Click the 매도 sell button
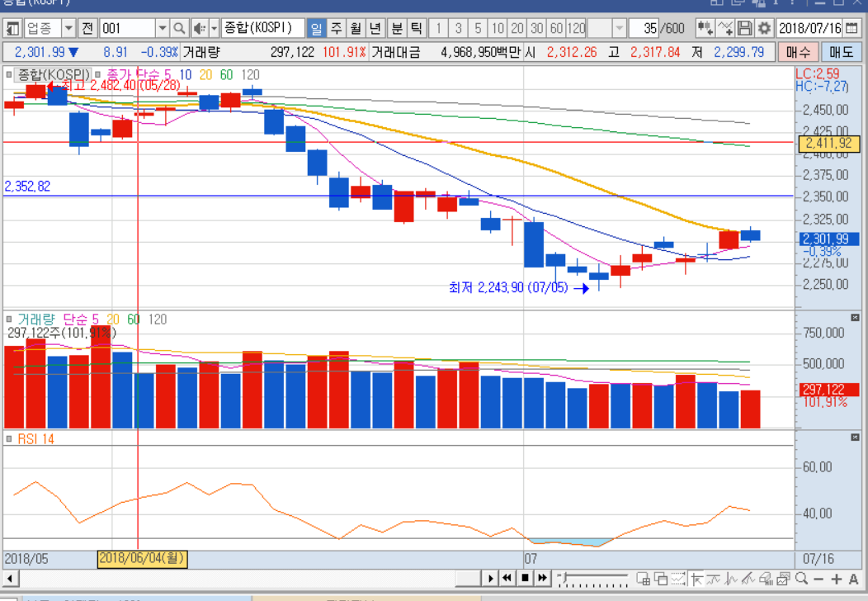 tap(841, 53)
